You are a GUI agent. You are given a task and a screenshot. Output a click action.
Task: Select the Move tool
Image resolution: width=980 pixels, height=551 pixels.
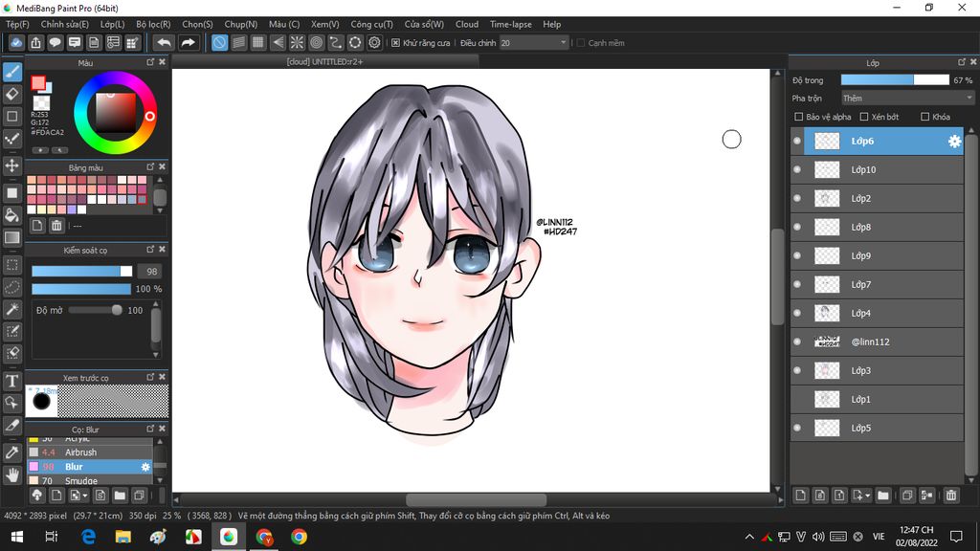(x=11, y=165)
